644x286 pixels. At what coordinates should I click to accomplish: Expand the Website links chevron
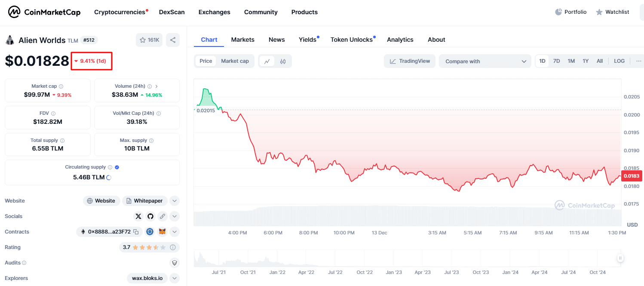(x=175, y=201)
